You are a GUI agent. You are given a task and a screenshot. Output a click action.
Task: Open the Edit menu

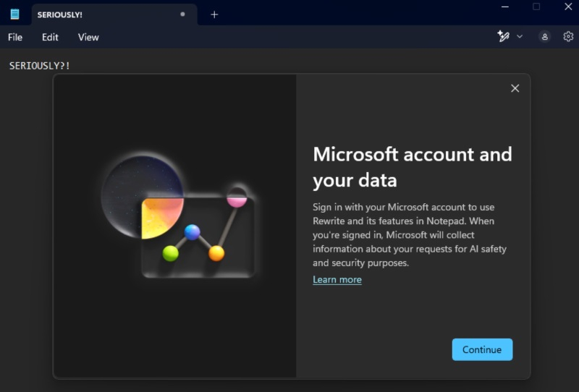point(50,37)
